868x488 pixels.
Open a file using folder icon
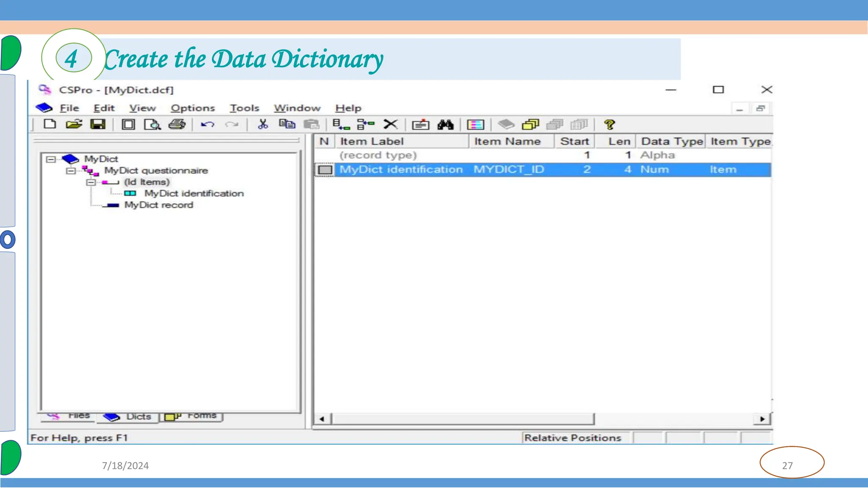coord(74,124)
